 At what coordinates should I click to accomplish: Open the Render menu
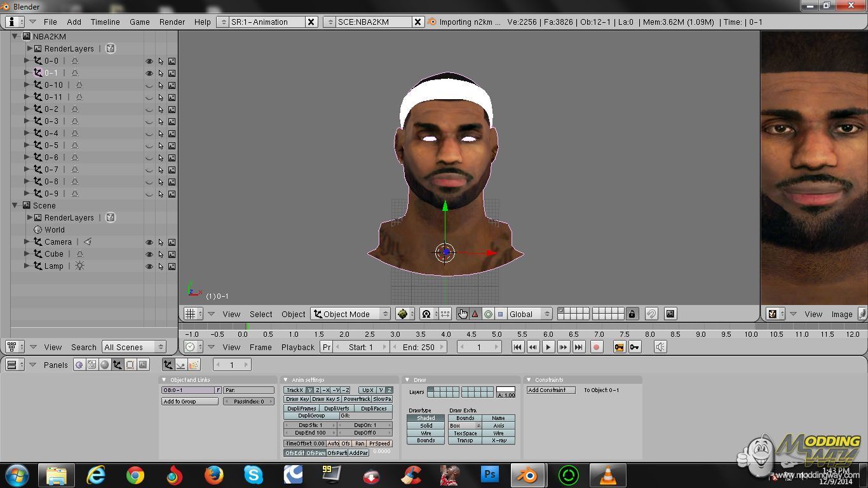(172, 22)
